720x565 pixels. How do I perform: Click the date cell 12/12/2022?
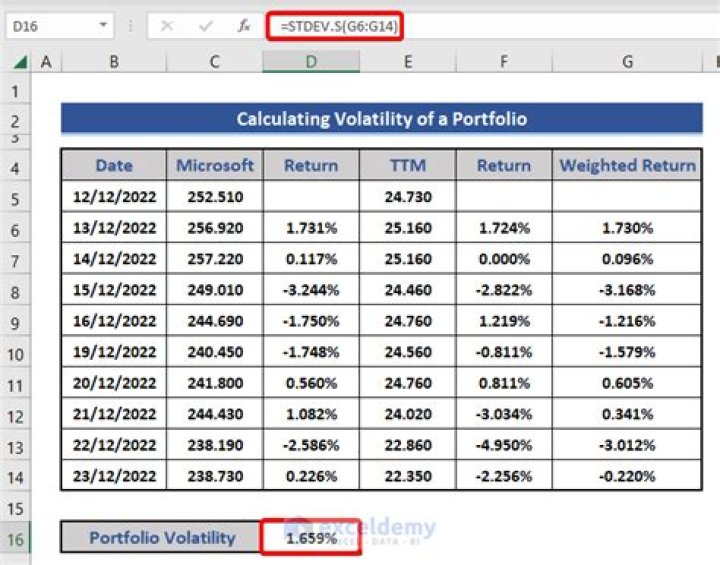pyautogui.click(x=114, y=197)
